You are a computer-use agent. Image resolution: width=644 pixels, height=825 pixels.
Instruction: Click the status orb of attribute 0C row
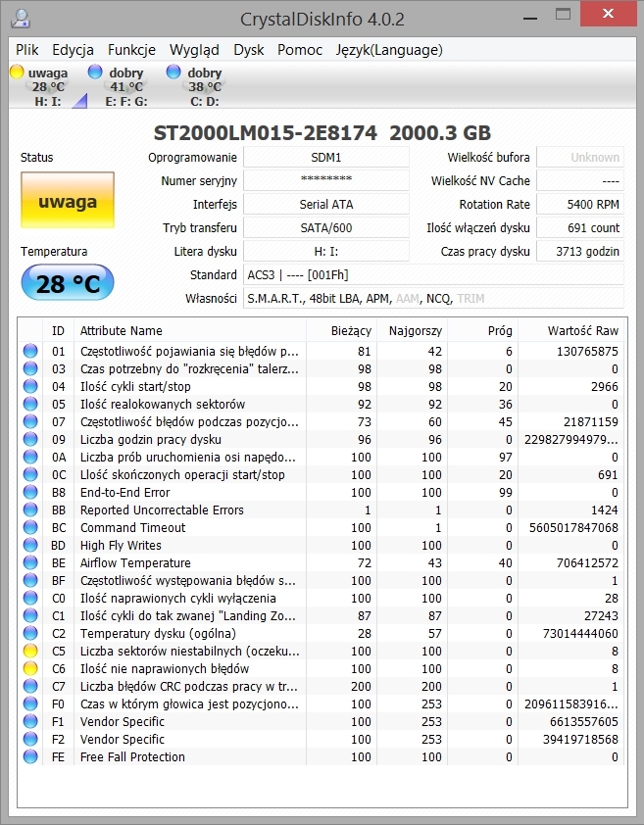point(30,474)
